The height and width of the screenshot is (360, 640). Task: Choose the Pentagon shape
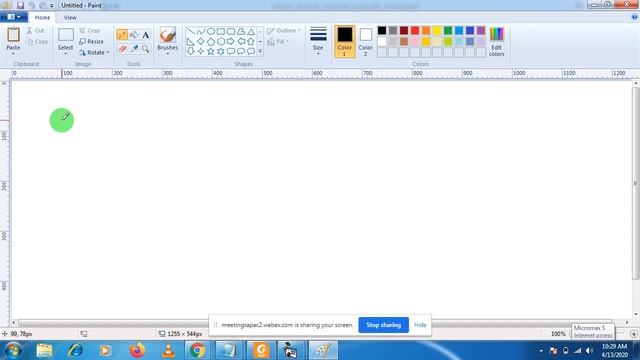coord(211,42)
